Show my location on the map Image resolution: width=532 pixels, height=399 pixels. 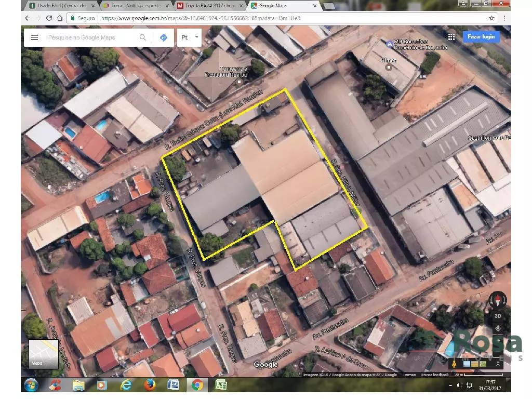pos(498,328)
